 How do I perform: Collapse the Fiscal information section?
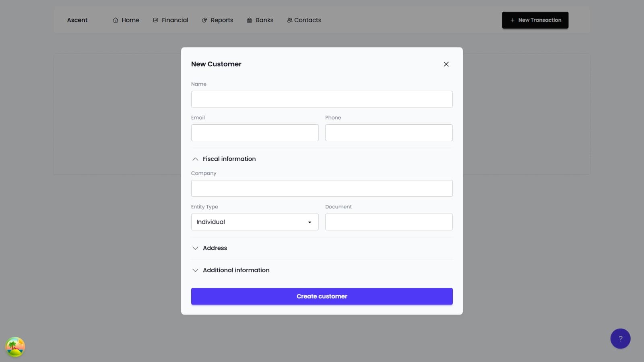pos(195,159)
